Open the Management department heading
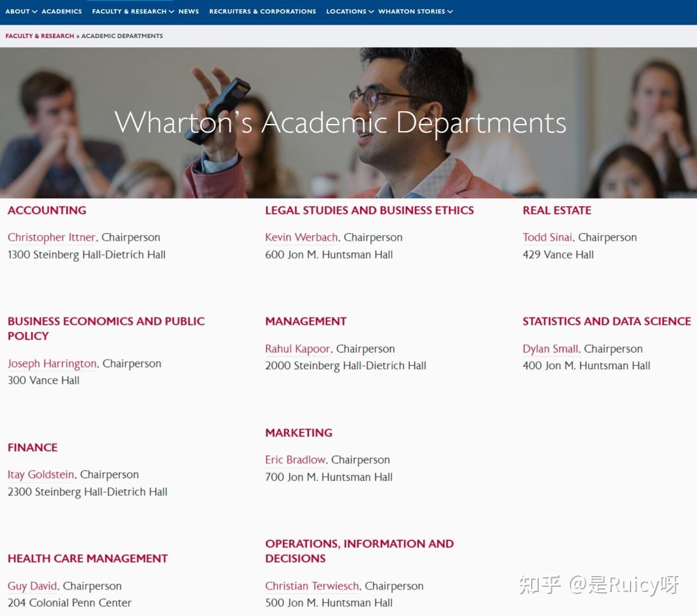This screenshot has height=616, width=697. point(306,321)
